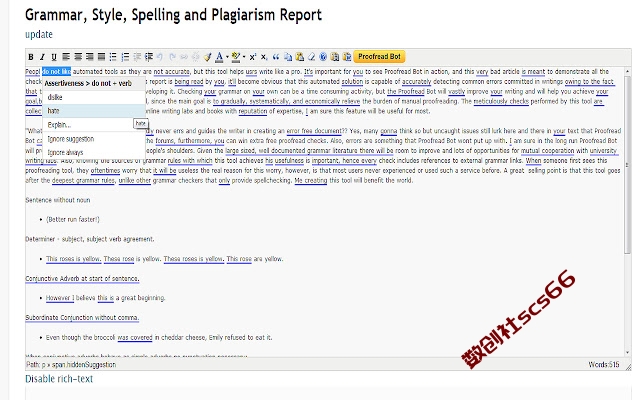Image resolution: width=640 pixels, height=400 pixels.
Task: Align text left
Action: [x=66, y=57]
